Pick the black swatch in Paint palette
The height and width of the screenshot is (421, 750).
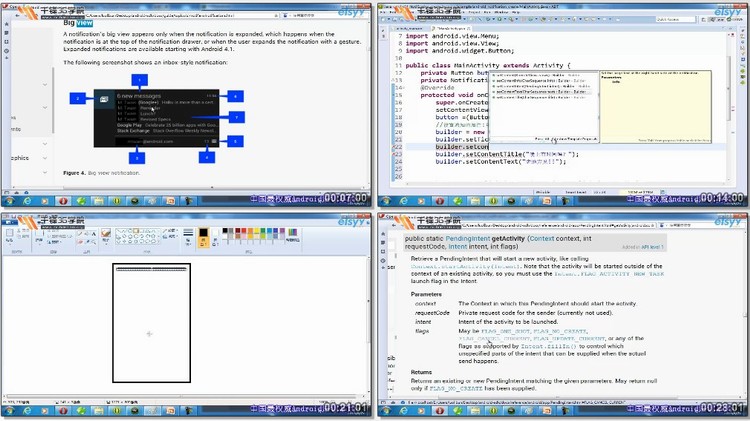point(225,230)
